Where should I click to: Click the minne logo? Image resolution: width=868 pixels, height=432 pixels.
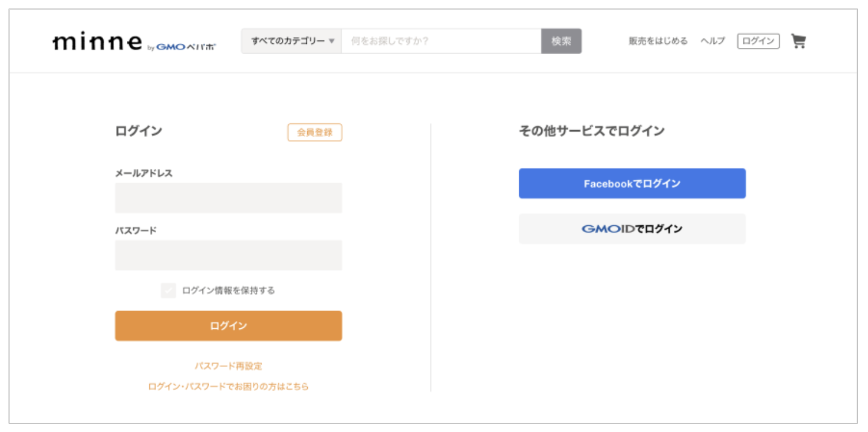pyautogui.click(x=97, y=42)
